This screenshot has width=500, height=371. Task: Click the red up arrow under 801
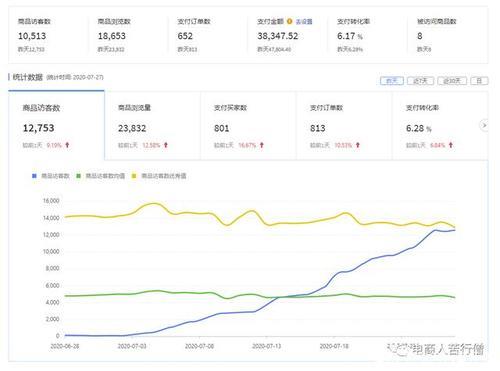click(262, 145)
